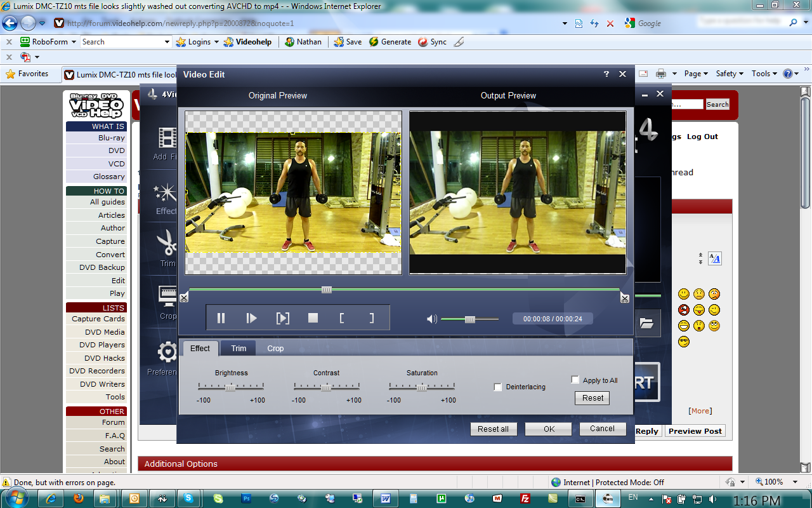Open the Page menu dropdown
This screenshot has height=508, width=812.
click(x=697, y=74)
